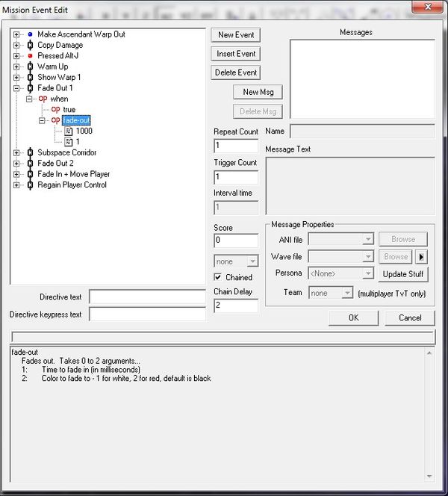
Task: Expand the Fade In + Move Player event
Action: click(x=17, y=174)
